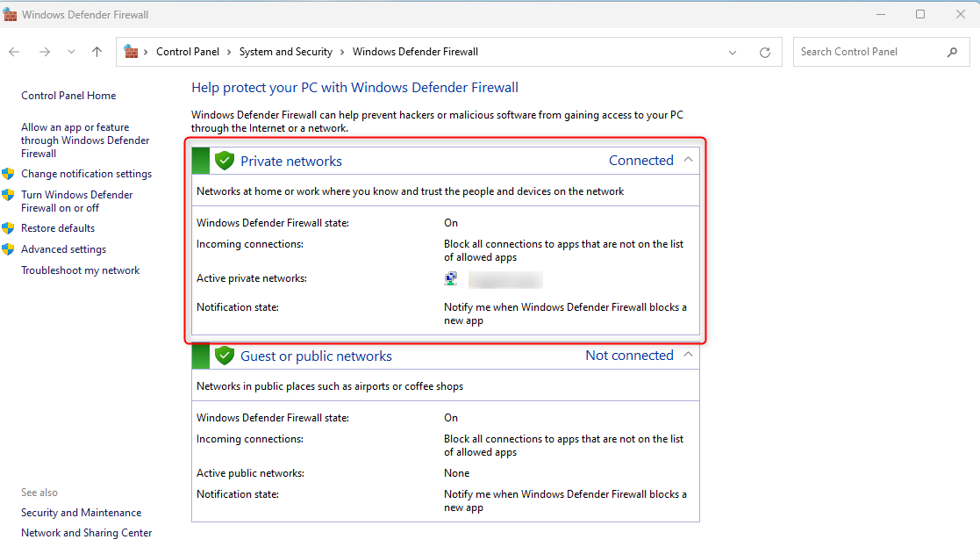This screenshot has width=980, height=554.
Task: Click shield icon beside Turn Firewall on or off
Action: pos(8,195)
